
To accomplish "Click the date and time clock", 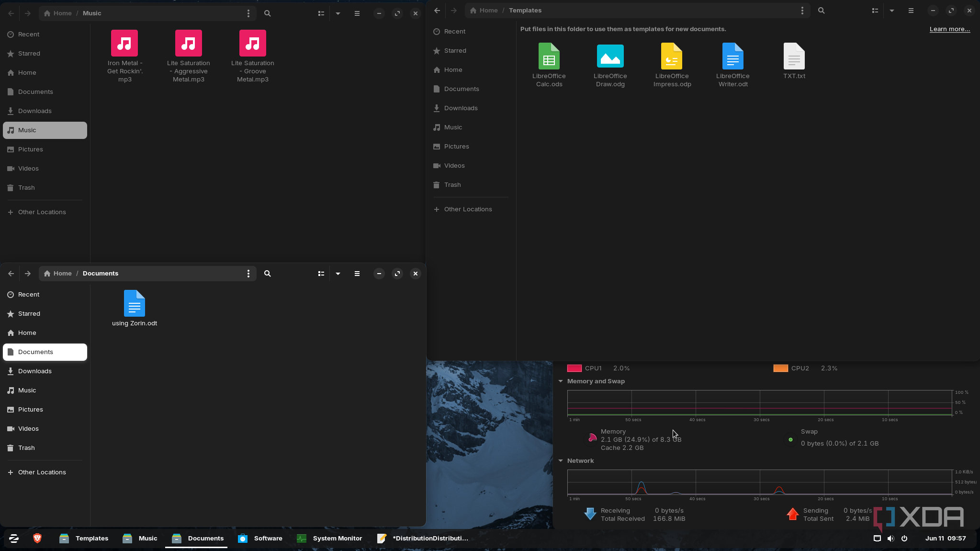I will [x=946, y=539].
